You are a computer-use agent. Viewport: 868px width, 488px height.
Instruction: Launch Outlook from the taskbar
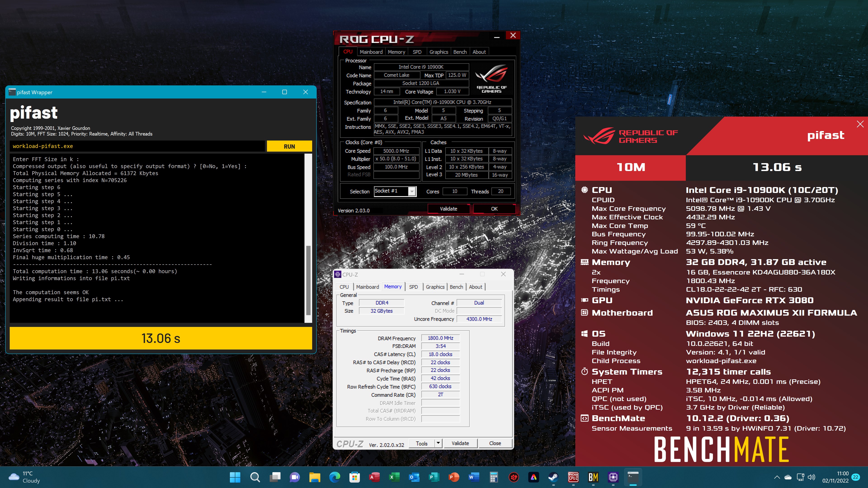click(x=414, y=477)
